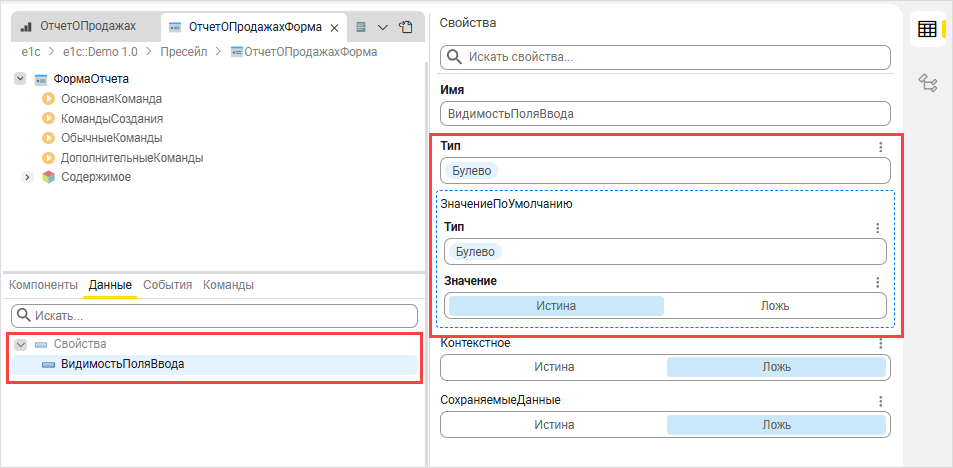This screenshot has width=953, height=468.
Task: Click the e1c breadcrumb
Action: tap(30, 52)
